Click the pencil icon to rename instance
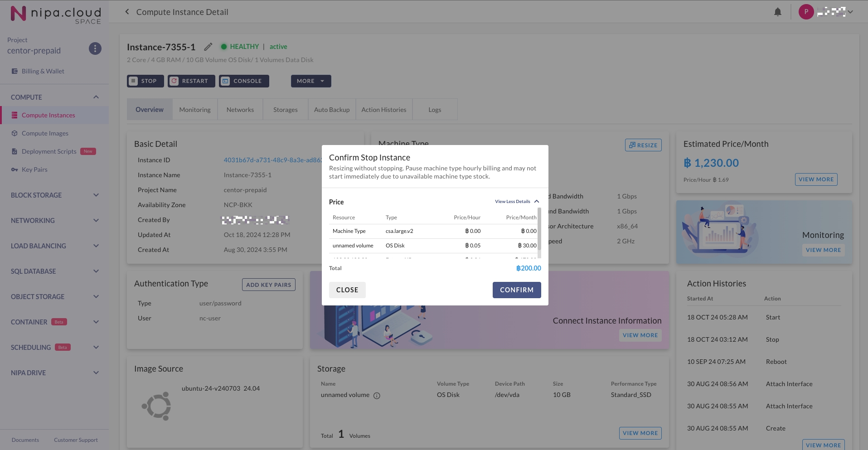The image size is (868, 450). [x=208, y=47]
